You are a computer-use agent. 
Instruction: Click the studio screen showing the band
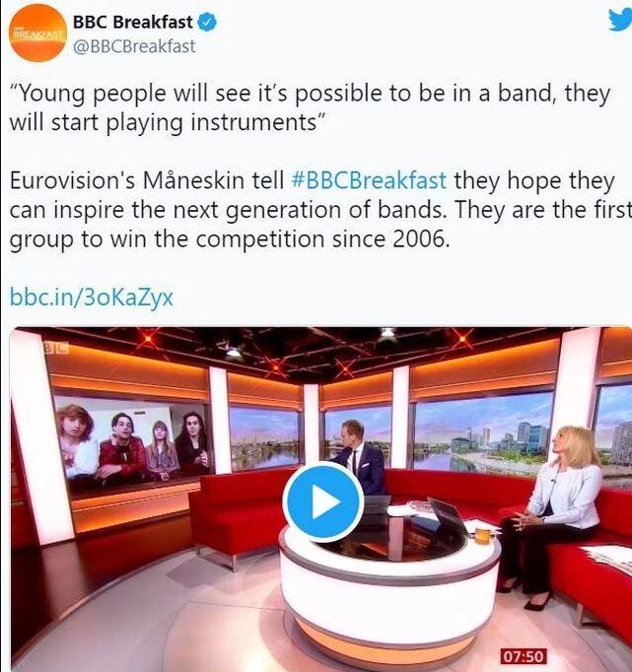click(133, 441)
